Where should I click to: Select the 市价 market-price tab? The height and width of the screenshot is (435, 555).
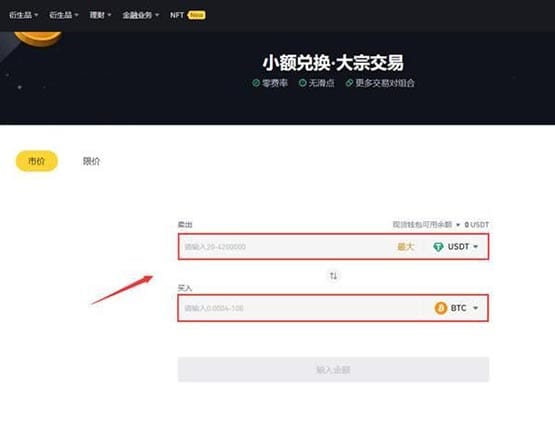[x=36, y=161]
